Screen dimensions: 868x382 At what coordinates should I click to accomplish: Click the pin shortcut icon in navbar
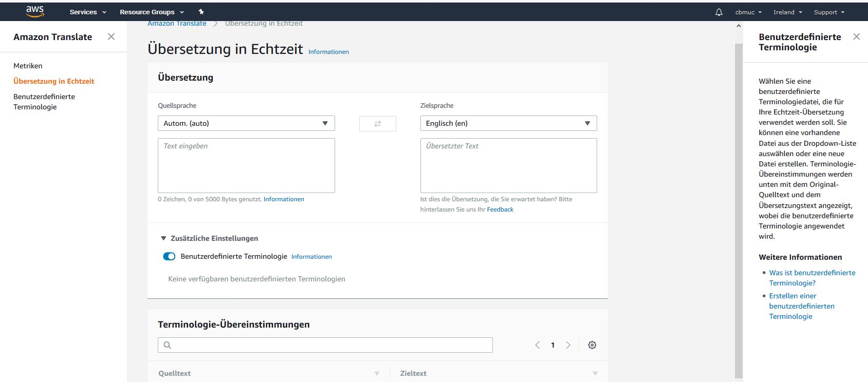201,12
